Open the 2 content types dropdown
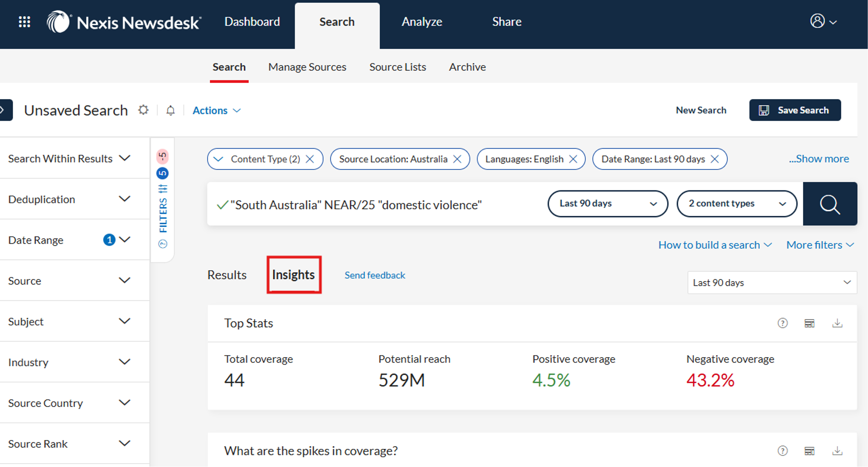868x467 pixels. (x=737, y=204)
